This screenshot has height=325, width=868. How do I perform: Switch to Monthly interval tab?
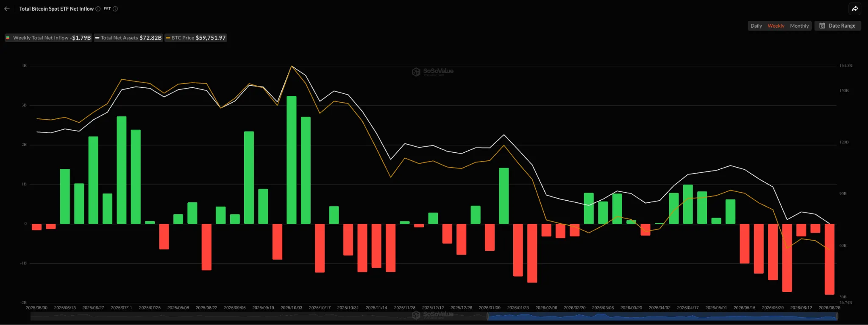[x=799, y=26]
